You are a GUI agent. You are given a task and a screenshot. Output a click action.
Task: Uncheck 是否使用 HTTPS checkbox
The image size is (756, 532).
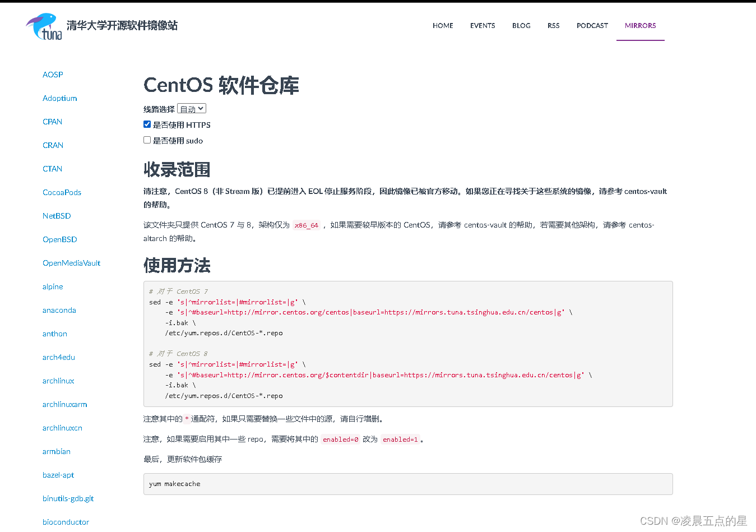147,124
